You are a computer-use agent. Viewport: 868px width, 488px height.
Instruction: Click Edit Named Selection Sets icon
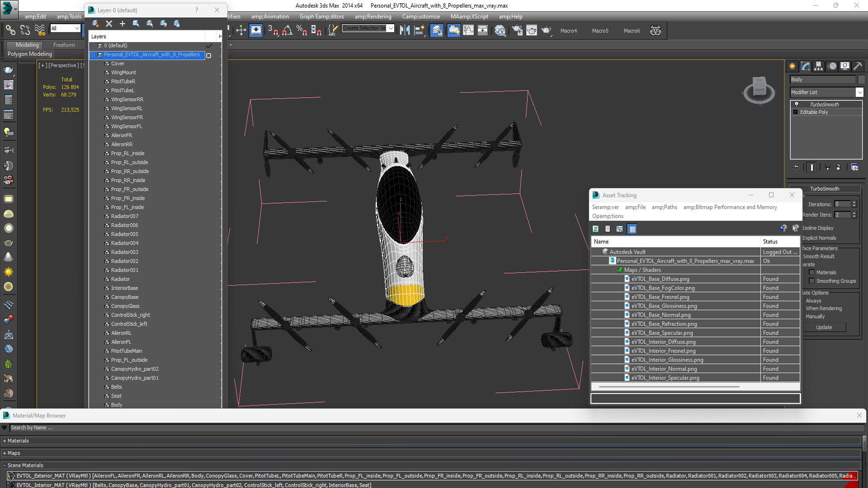coord(333,30)
